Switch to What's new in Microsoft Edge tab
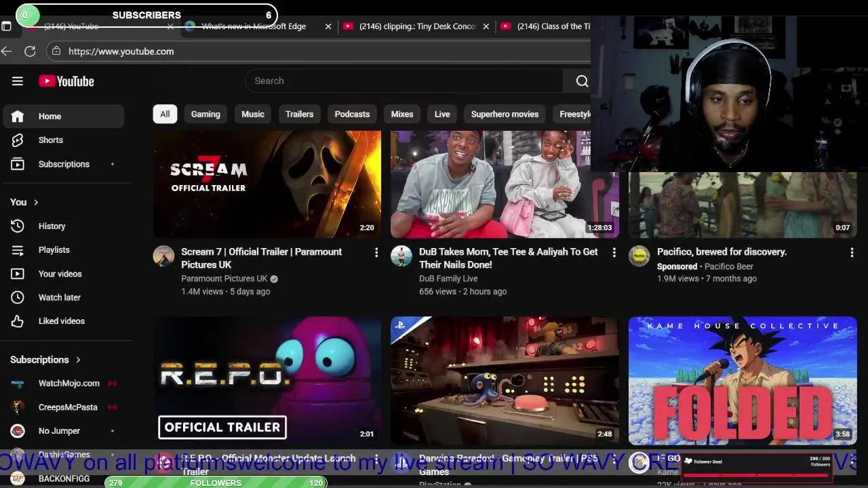 pyautogui.click(x=254, y=26)
